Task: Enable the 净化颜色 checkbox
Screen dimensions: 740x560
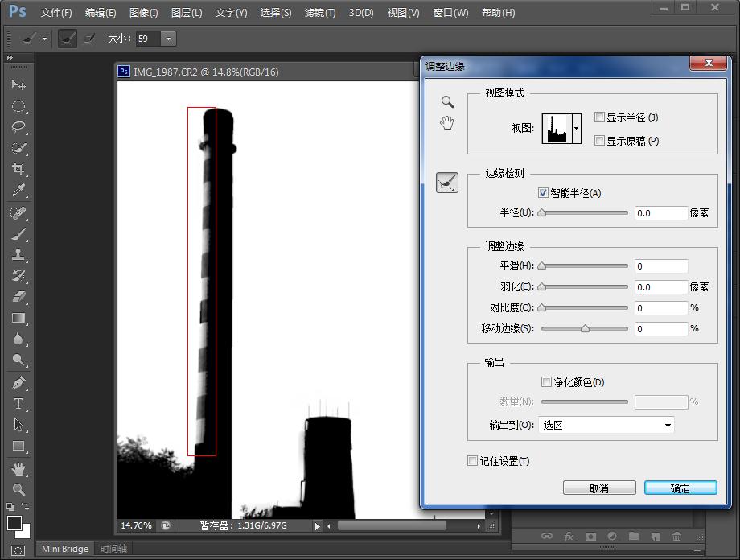Action: pos(547,382)
